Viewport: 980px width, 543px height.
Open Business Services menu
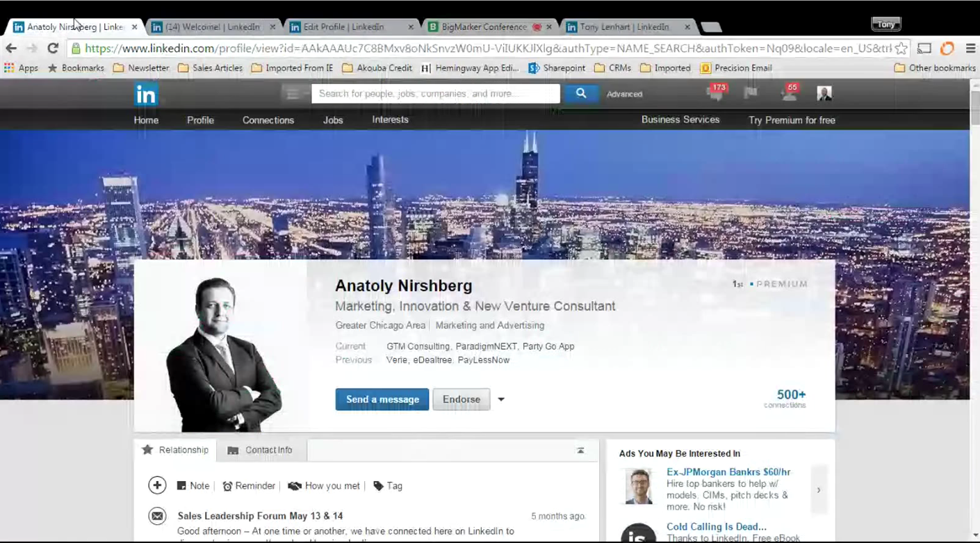pos(680,120)
